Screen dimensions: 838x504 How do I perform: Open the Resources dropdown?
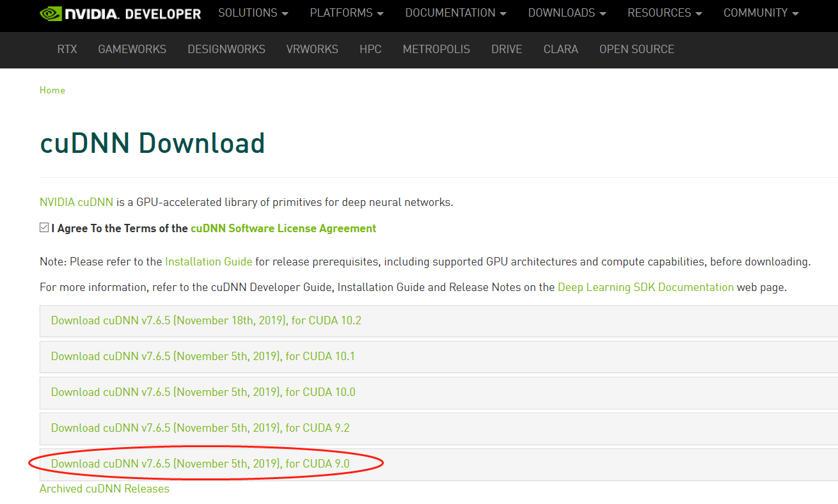pos(665,13)
